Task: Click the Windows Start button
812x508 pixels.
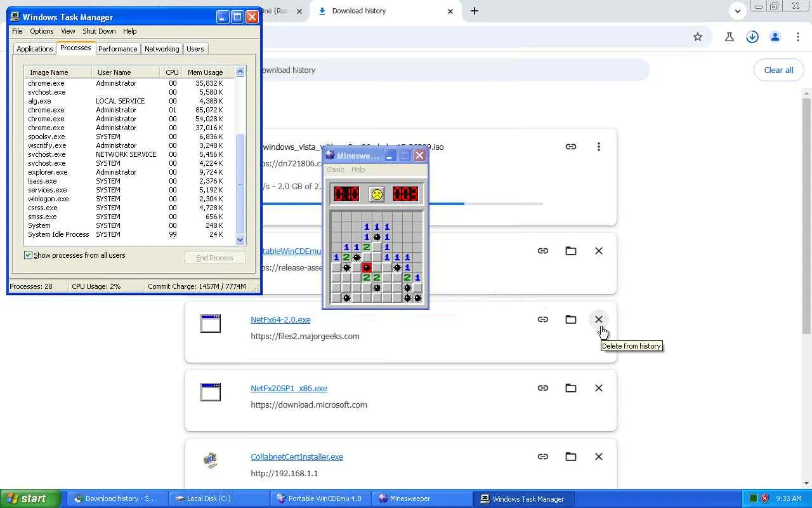Action: tap(30, 498)
